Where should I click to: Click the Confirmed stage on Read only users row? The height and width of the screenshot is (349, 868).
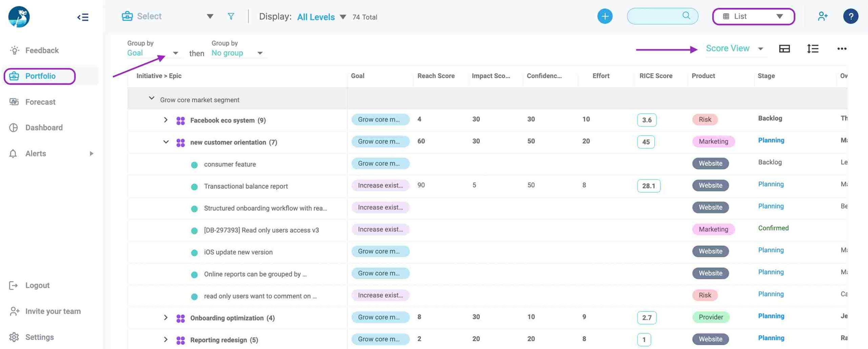click(773, 228)
